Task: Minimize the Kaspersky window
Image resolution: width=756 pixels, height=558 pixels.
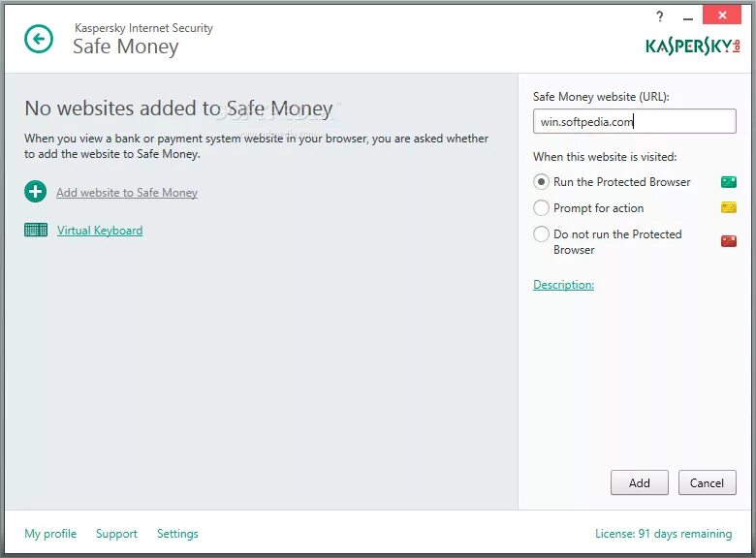Action: click(688, 17)
